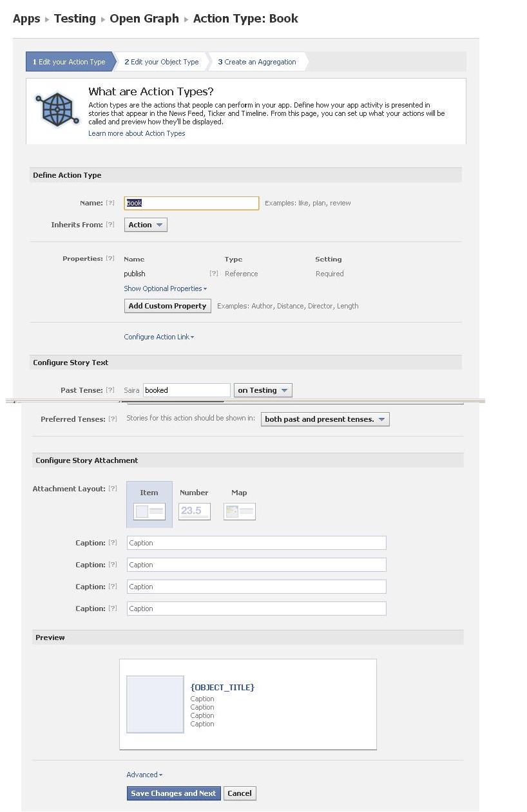Click Add Custom Property button

[x=168, y=306]
